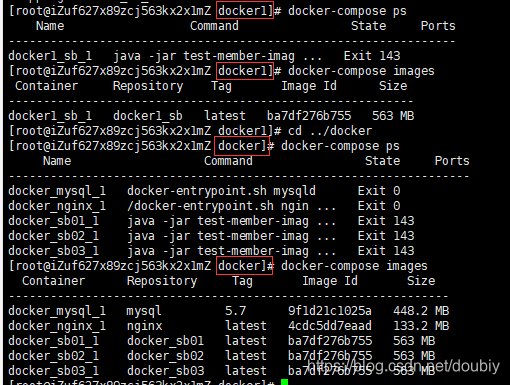The image size is (510, 385).
Task: Click the 'Ports' column header at top
Action: (438, 26)
